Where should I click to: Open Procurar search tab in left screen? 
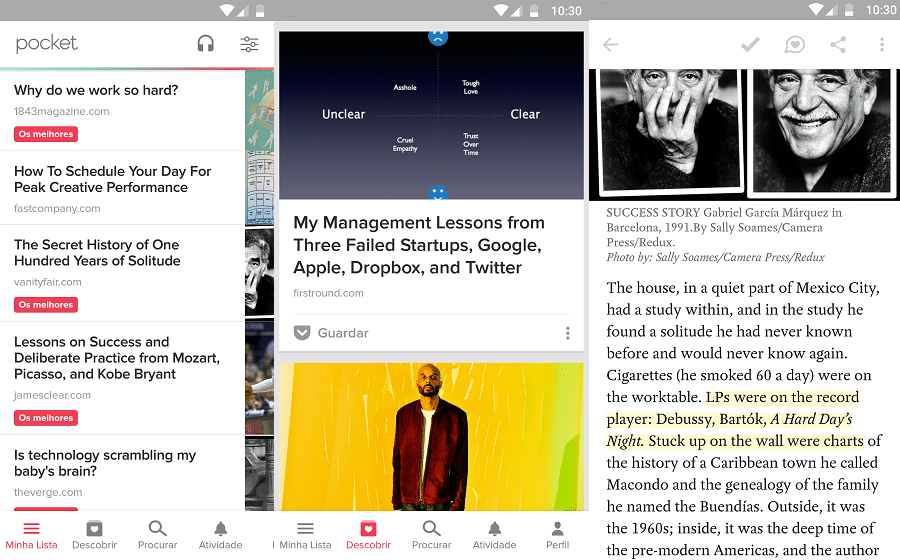tap(157, 535)
